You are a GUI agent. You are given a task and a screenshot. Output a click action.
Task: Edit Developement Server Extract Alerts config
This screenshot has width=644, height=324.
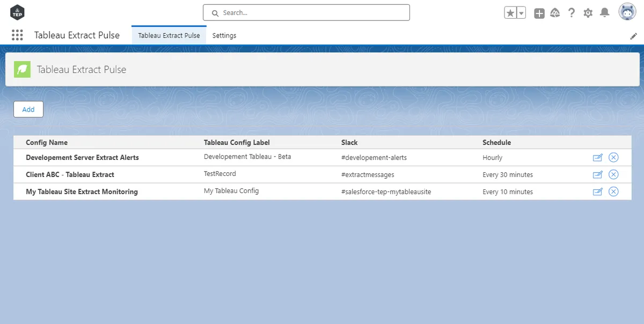[597, 158]
